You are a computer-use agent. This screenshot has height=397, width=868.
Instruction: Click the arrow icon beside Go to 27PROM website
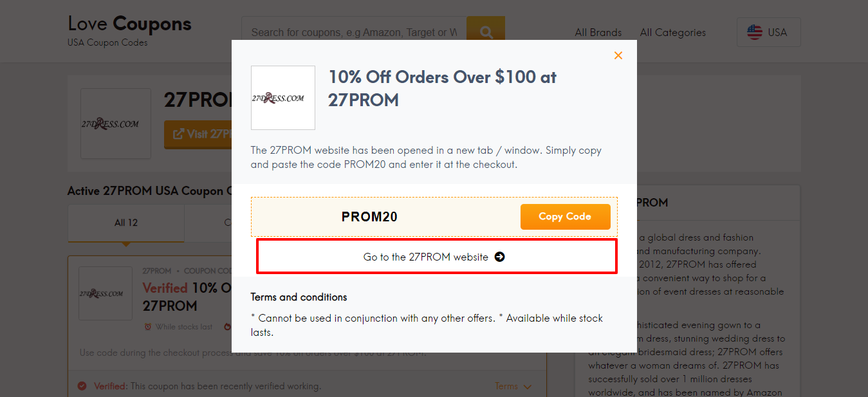coord(500,257)
